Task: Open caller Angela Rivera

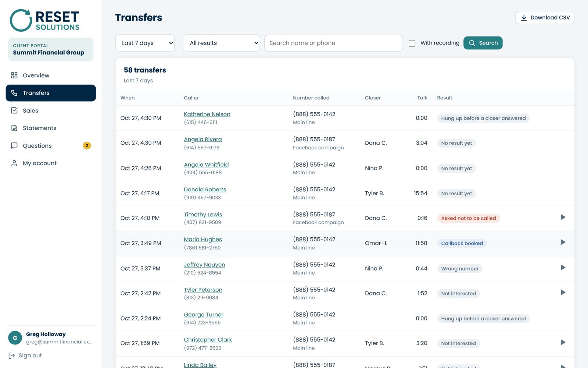Action: [203, 139]
